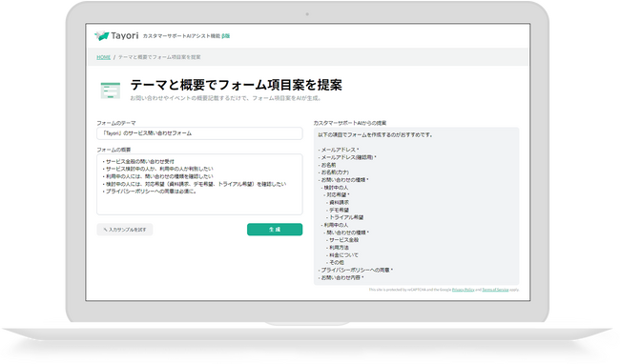Click プライバシーポリシーへの同意 in AI suggestion
This screenshot has height=364, width=620.
pos(356,270)
